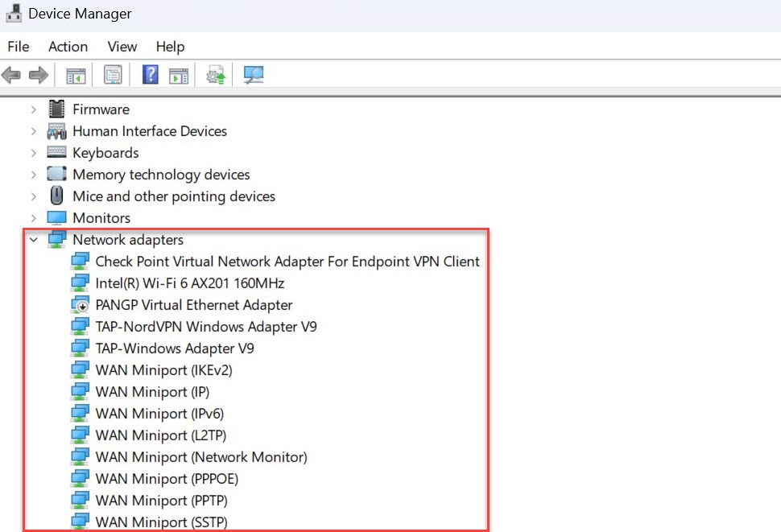Open the Properties toolbar icon
781x532 pixels.
[x=113, y=75]
